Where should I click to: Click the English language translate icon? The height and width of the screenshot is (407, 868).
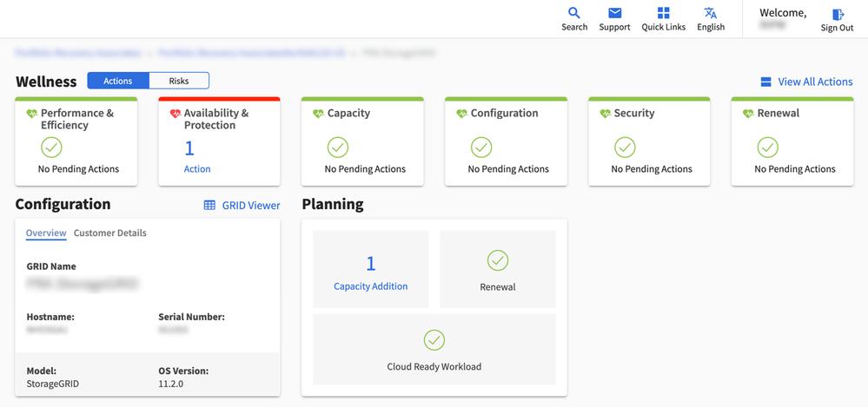[710, 13]
